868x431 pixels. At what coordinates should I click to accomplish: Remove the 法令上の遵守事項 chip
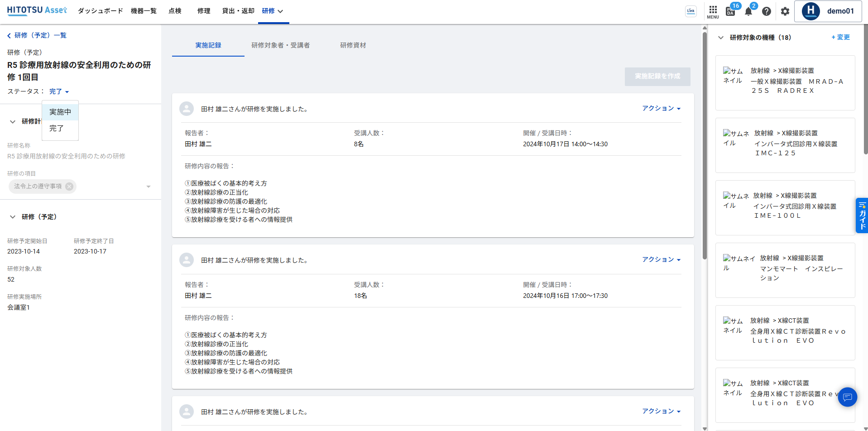point(69,187)
